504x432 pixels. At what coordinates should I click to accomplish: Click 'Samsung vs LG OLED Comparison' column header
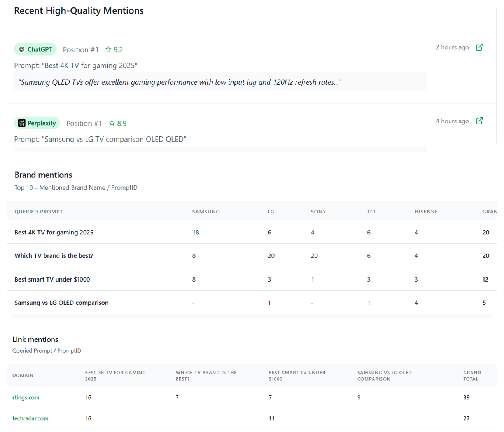385,376
